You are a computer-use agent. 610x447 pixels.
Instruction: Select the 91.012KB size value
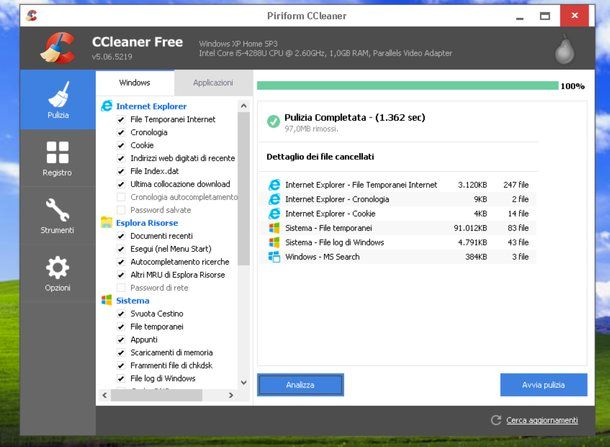(x=470, y=228)
